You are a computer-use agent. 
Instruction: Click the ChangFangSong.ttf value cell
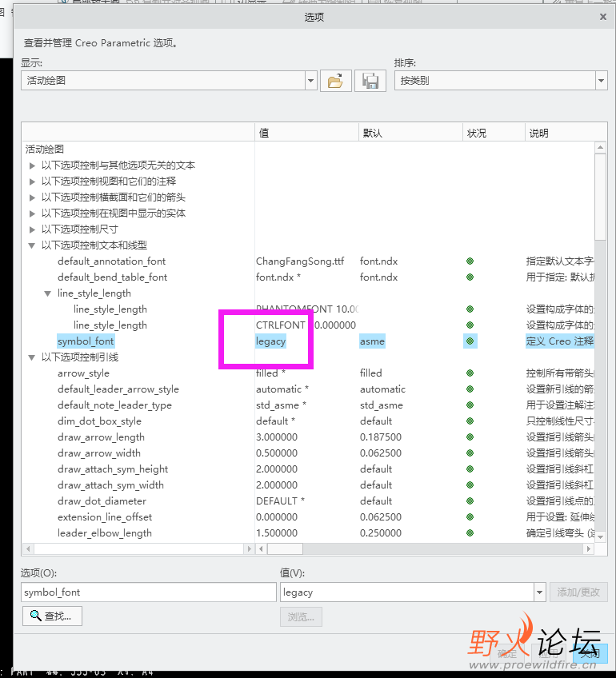(x=300, y=261)
